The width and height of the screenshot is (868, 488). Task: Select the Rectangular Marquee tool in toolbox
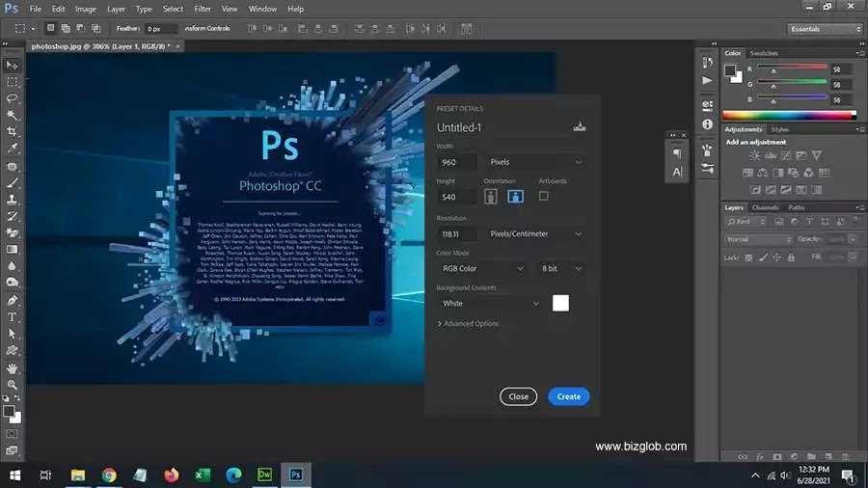point(12,82)
